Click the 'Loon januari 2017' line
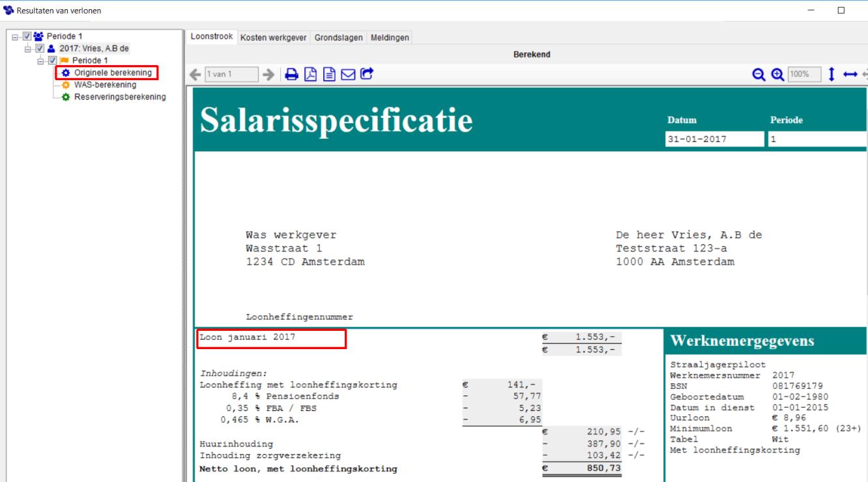This screenshot has width=868, height=482. coord(247,337)
